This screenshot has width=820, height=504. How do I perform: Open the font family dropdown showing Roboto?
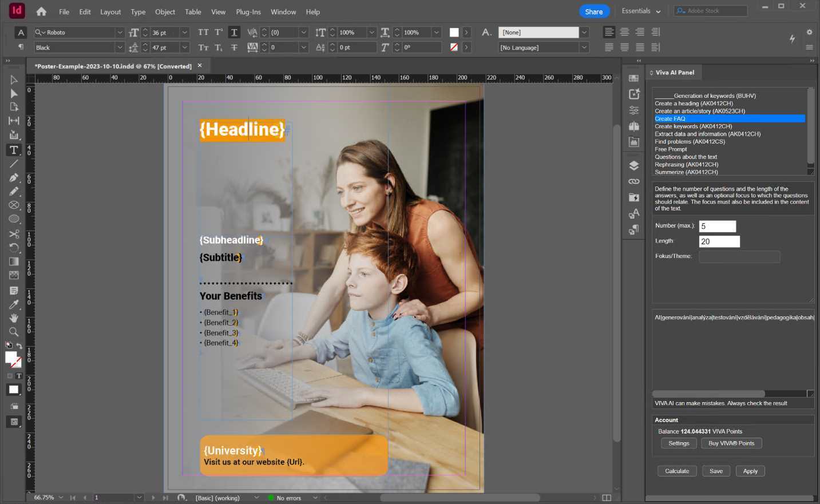pyautogui.click(x=119, y=32)
